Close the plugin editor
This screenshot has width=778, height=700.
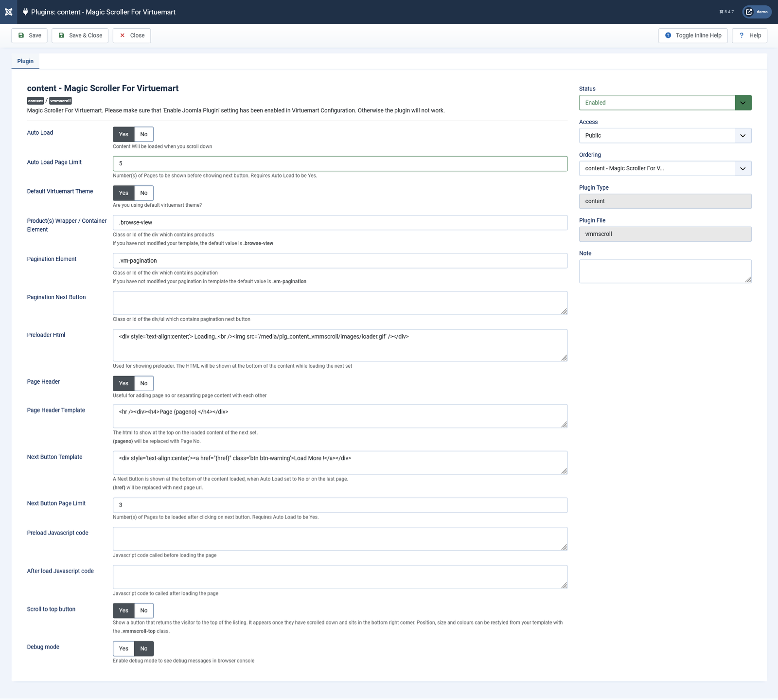pos(132,36)
